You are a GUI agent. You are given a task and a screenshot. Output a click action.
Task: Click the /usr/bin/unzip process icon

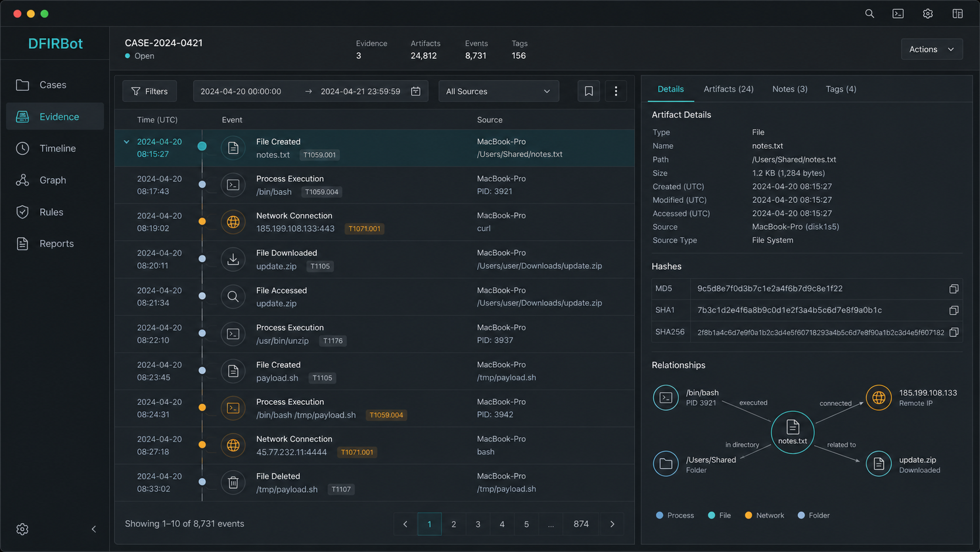(x=233, y=334)
